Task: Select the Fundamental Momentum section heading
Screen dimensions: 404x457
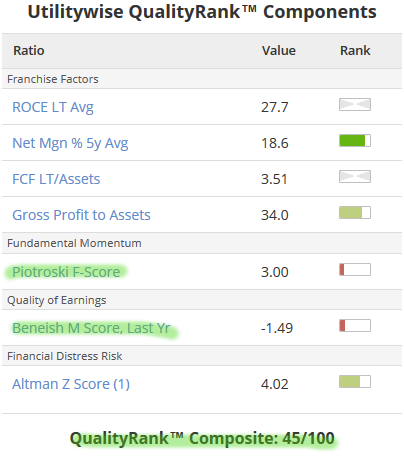Action: [74, 243]
